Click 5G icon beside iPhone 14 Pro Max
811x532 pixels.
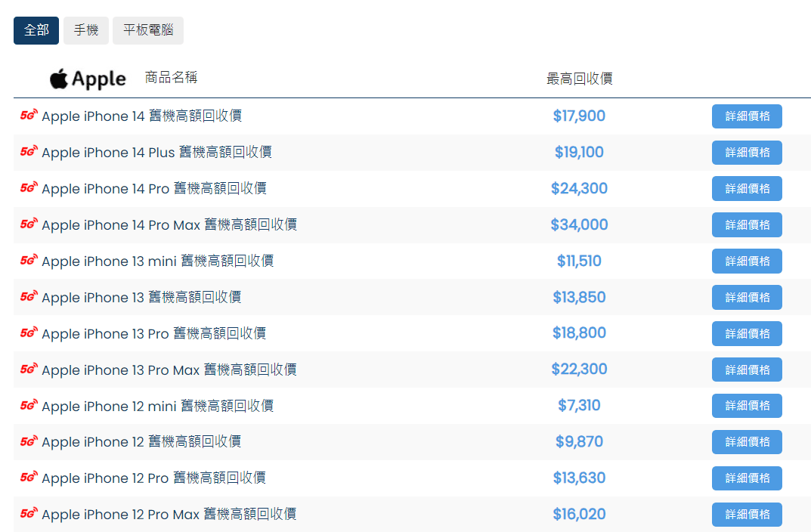click(29, 224)
